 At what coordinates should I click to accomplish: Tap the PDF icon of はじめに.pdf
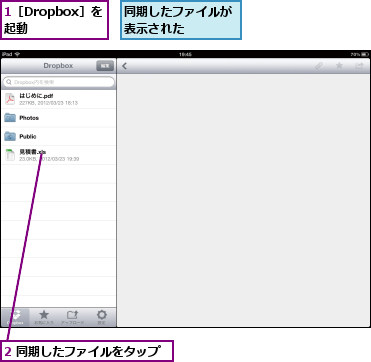coord(10,99)
